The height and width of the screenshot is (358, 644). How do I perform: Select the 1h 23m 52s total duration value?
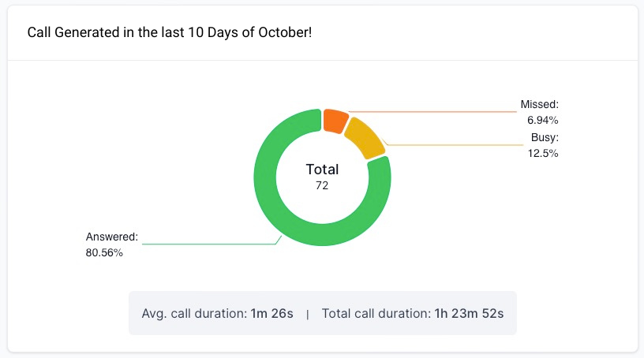[470, 313]
